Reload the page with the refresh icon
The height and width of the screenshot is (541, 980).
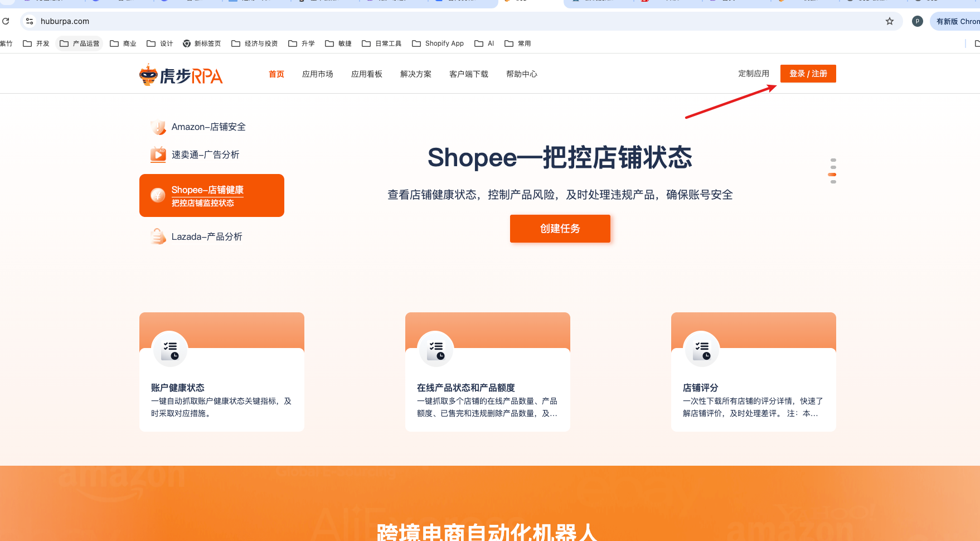point(6,21)
